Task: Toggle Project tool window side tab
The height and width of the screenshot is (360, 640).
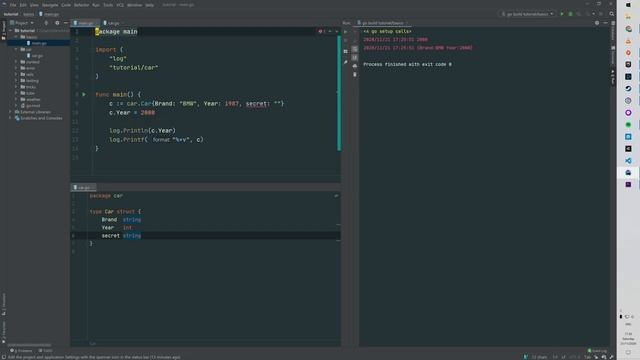Action: (x=4, y=30)
